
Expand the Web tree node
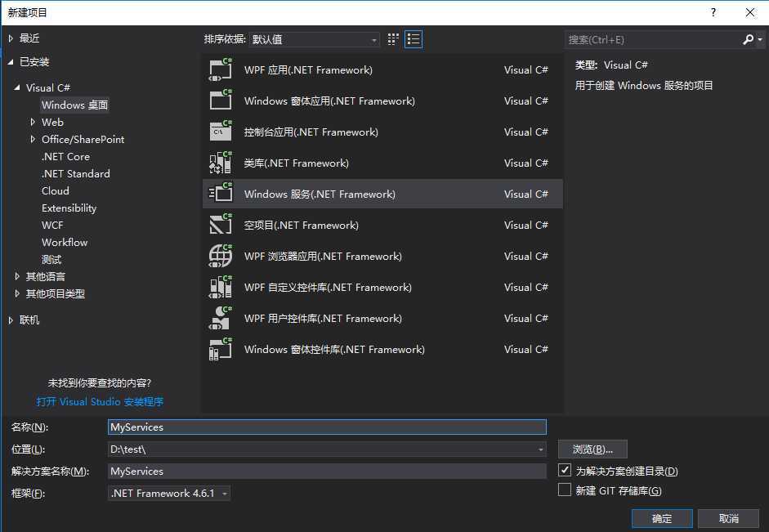coord(33,122)
